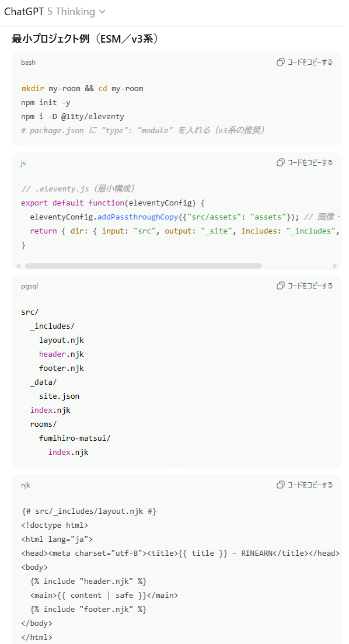The width and height of the screenshot is (349, 644).
Task: Open the ChatGPT 5 Thinking model selector
Action: 55,12
